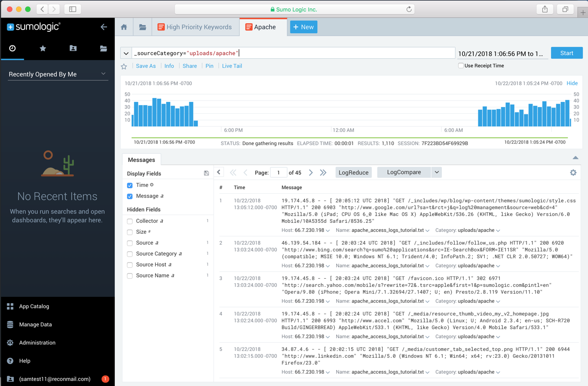Expand the query history dropdown arrow
The image size is (588, 386).
[126, 54]
